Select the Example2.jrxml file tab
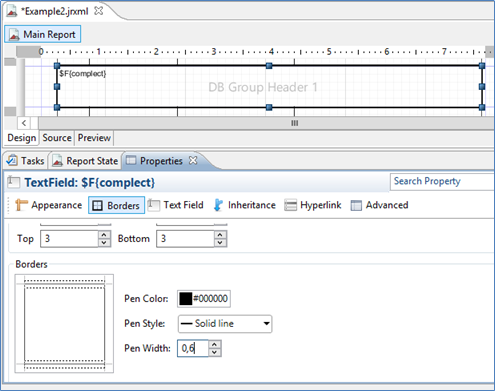Image resolution: width=495 pixels, height=391 pixels. (x=55, y=11)
